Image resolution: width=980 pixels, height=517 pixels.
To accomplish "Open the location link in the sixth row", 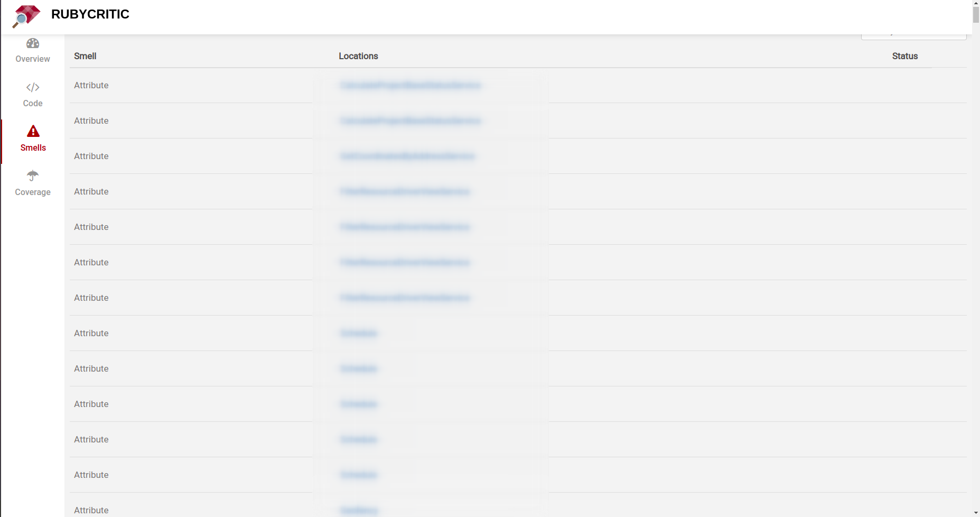I will coord(405,262).
